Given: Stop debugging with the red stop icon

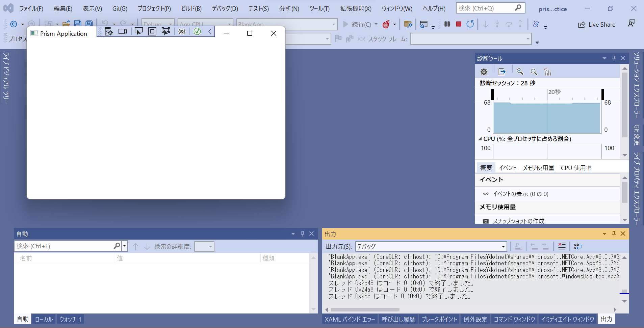Looking at the screenshot, I should tap(458, 24).
